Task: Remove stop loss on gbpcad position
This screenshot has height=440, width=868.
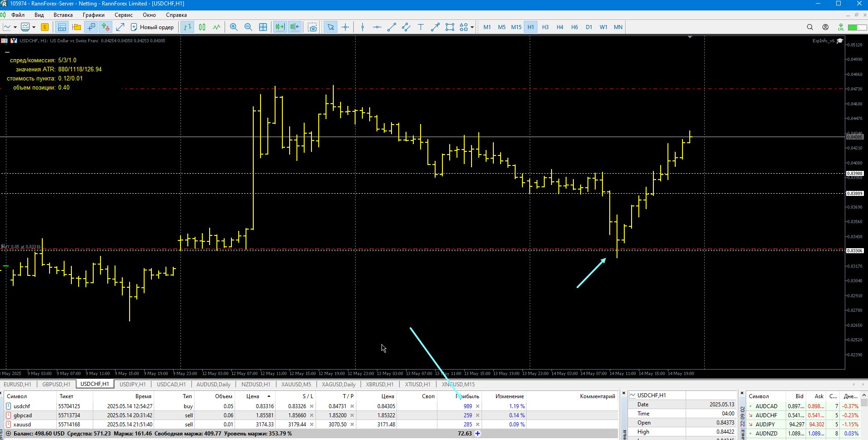Action: (x=311, y=415)
